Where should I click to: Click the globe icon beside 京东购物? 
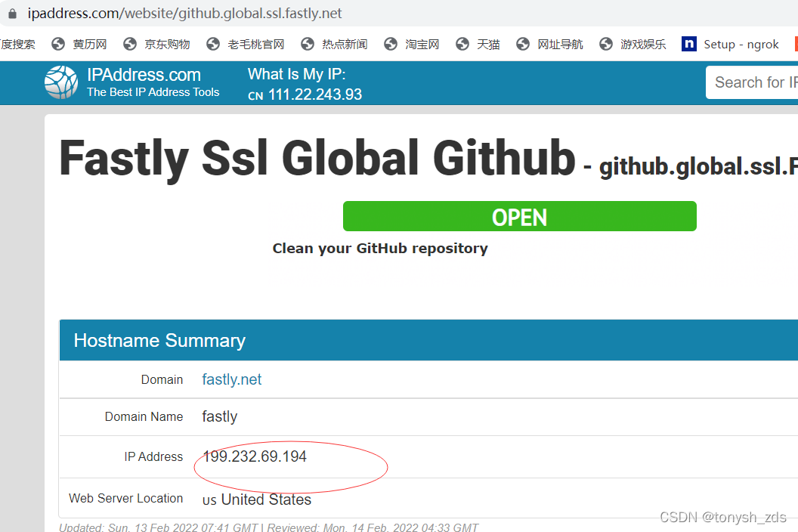coord(130,45)
